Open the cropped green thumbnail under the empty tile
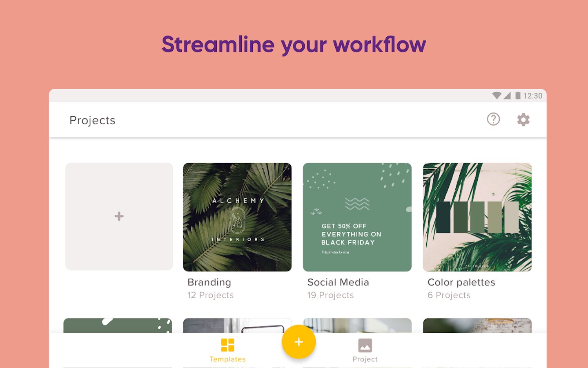This screenshot has height=368, width=588. [118, 325]
